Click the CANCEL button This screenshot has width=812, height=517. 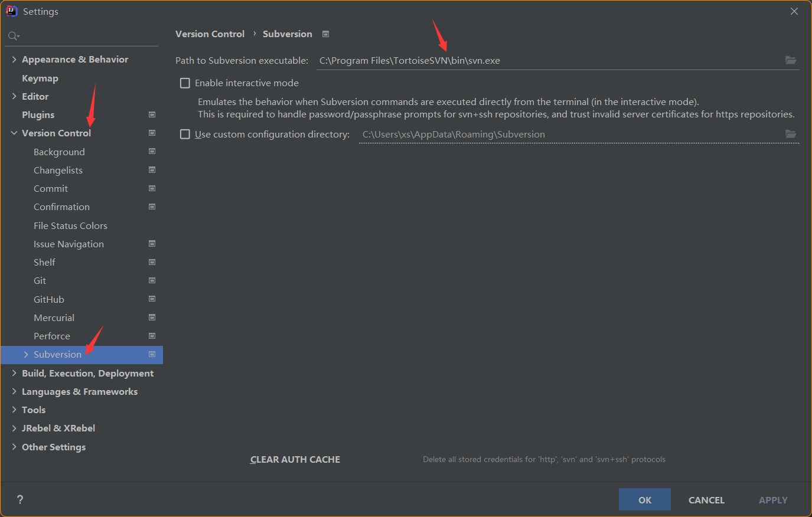[x=706, y=500]
